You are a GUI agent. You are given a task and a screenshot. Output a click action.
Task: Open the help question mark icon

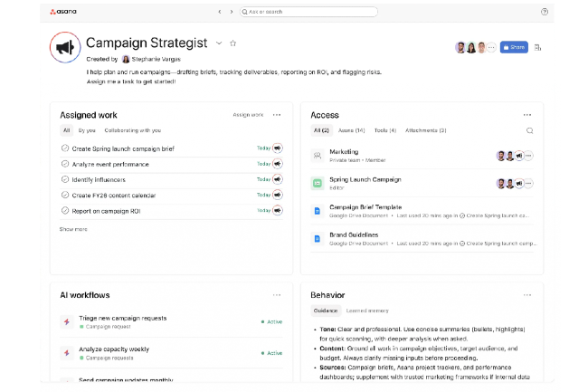pos(544,12)
